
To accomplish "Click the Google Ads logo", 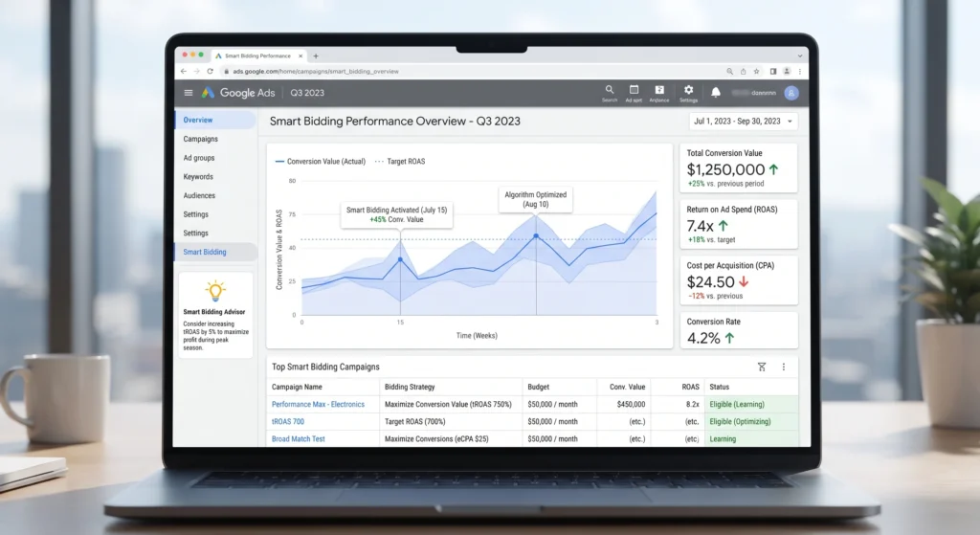I will [x=238, y=93].
